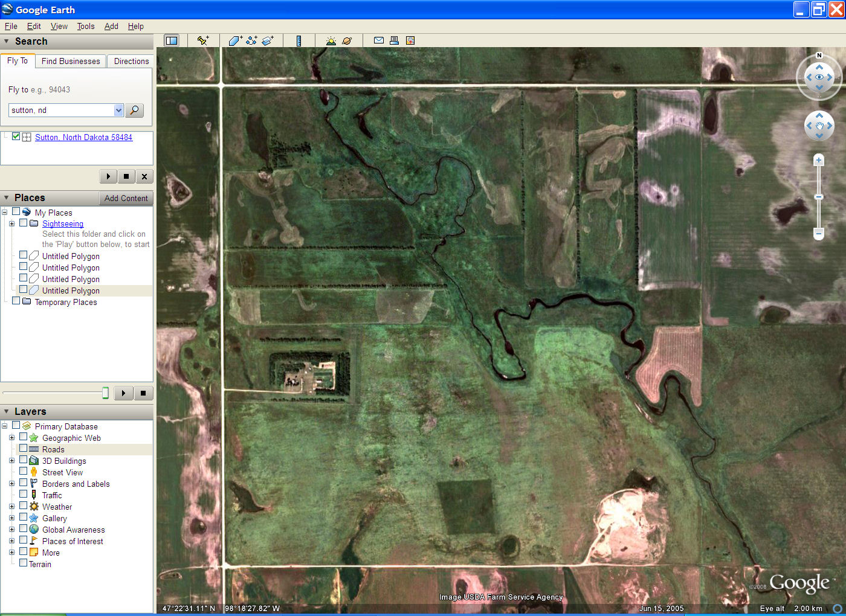Switch to the Find Businesses tab

(x=71, y=61)
